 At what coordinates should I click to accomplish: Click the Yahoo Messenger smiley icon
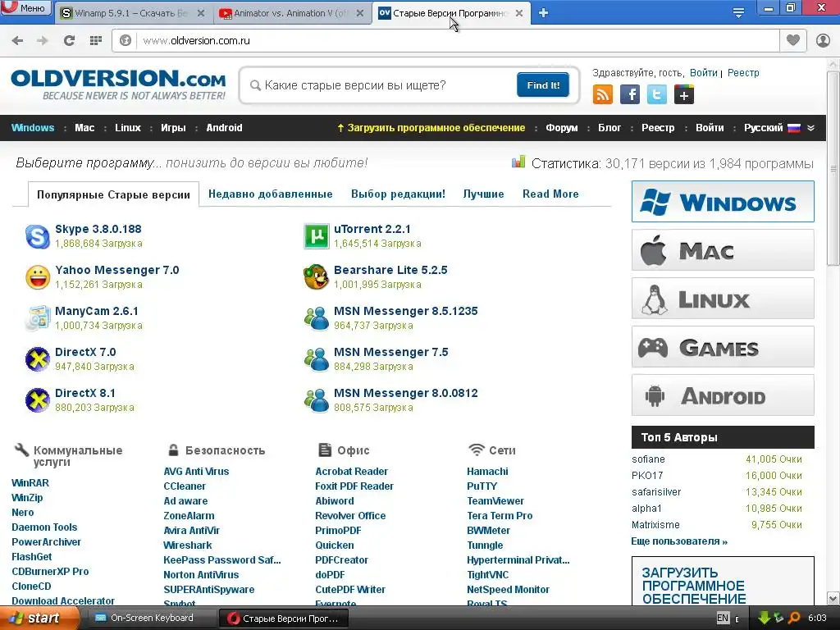click(38, 277)
